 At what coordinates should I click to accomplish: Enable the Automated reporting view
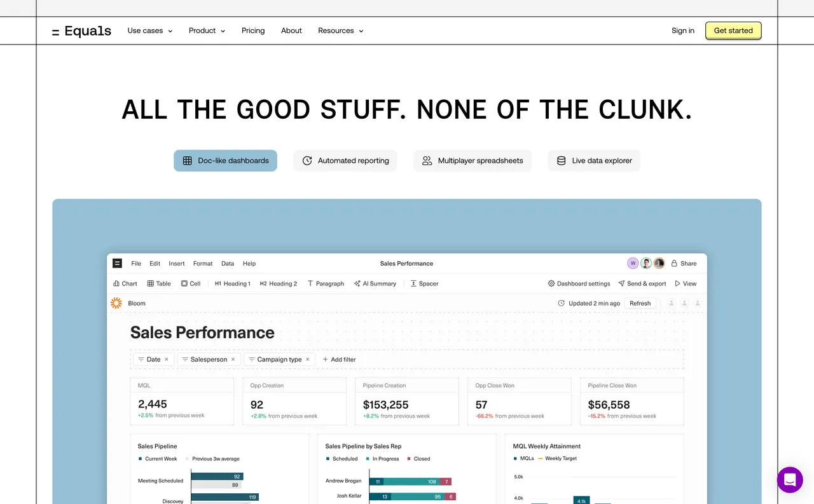click(x=345, y=161)
